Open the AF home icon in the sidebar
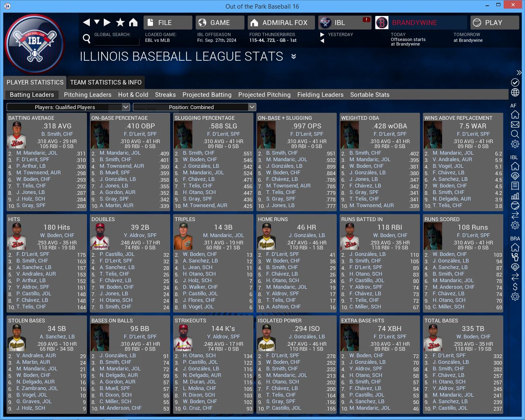The width and height of the screenshot is (525, 420). tap(515, 114)
